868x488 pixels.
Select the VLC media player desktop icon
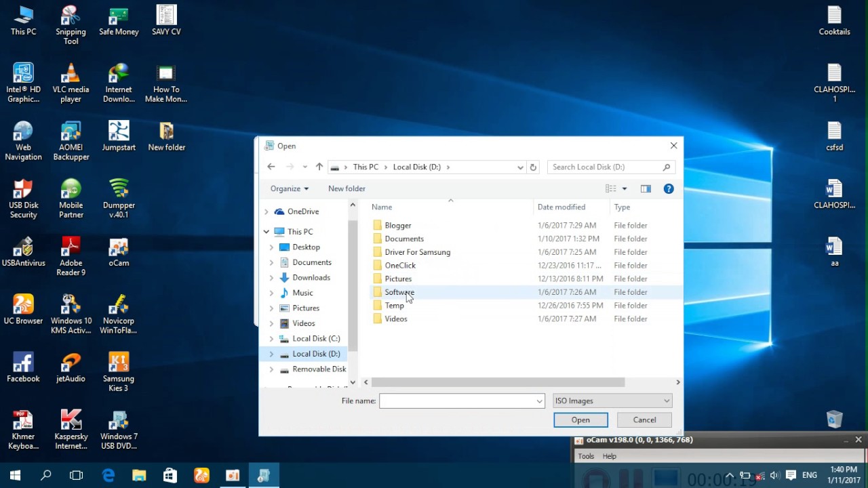(71, 83)
